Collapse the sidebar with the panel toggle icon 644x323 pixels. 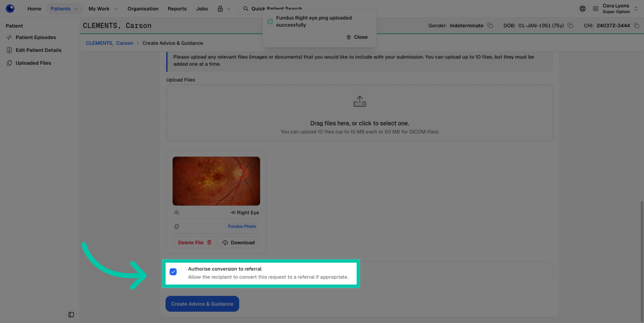tap(71, 315)
